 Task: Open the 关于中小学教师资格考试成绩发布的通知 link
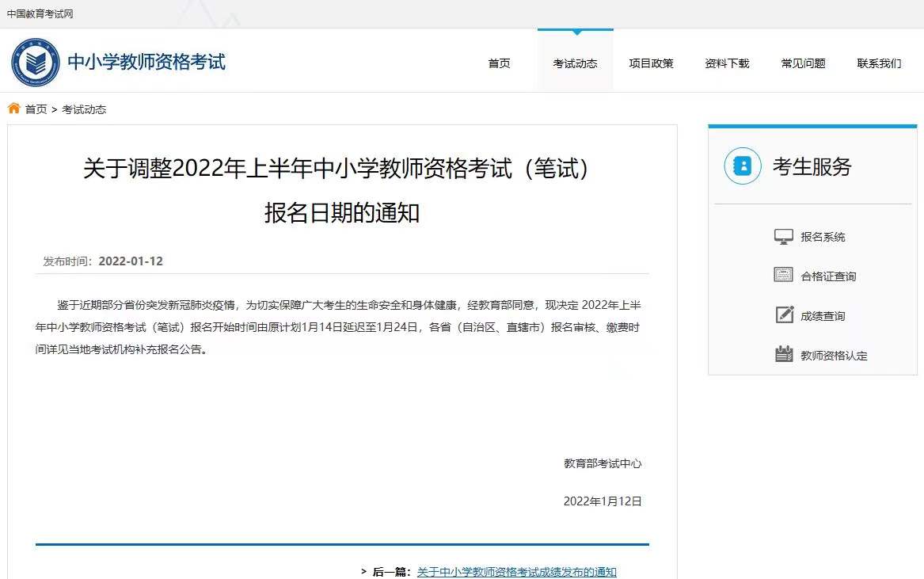pos(515,571)
